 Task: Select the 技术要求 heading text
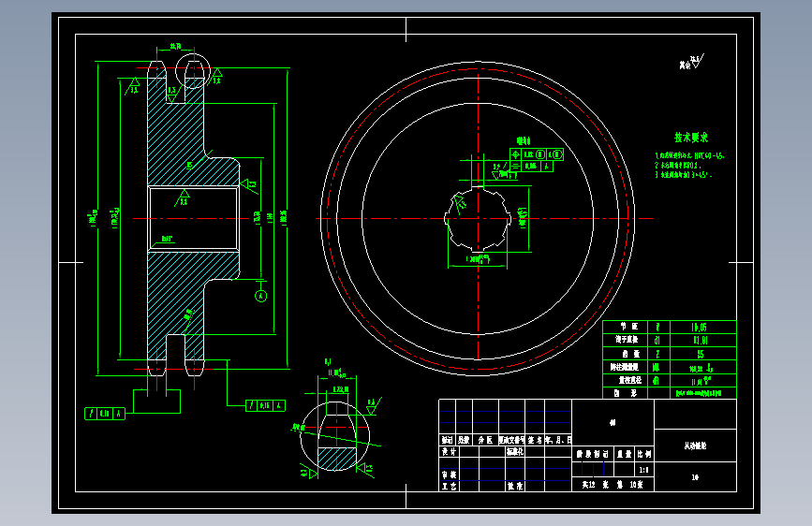691,138
